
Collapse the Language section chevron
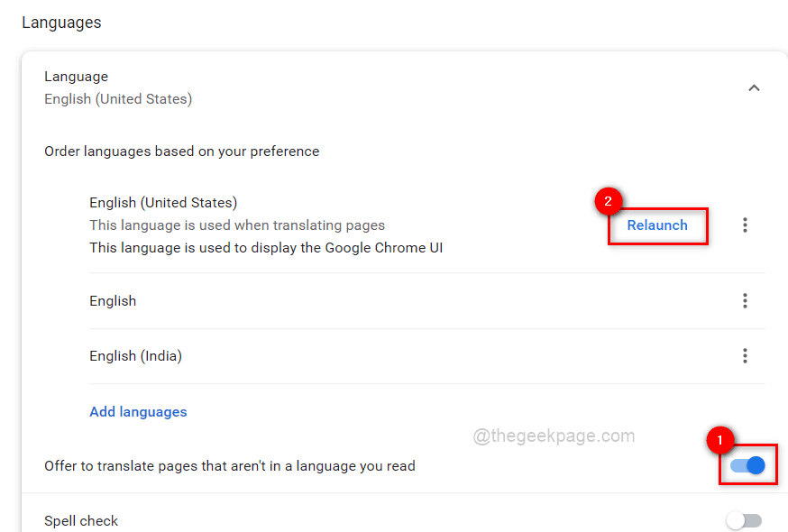(x=754, y=87)
